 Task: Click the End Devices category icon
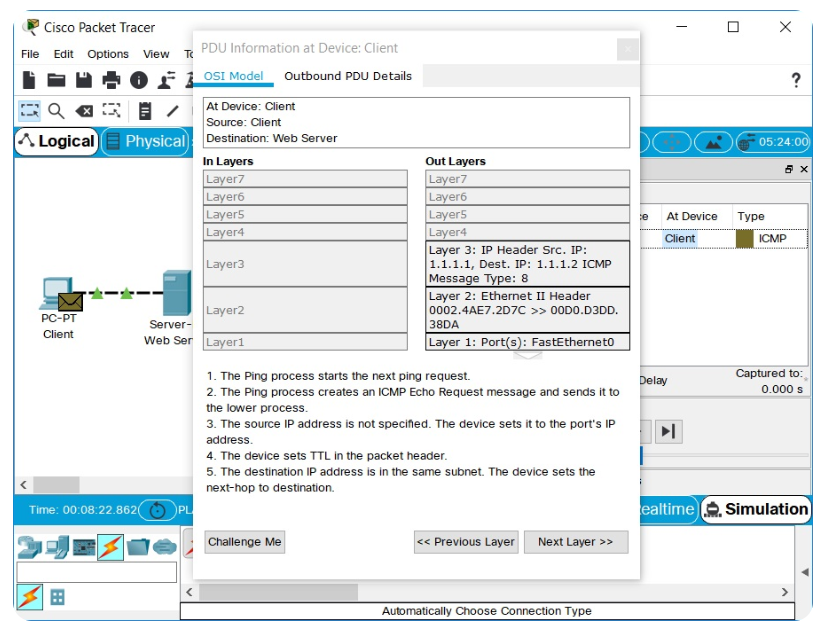55,545
